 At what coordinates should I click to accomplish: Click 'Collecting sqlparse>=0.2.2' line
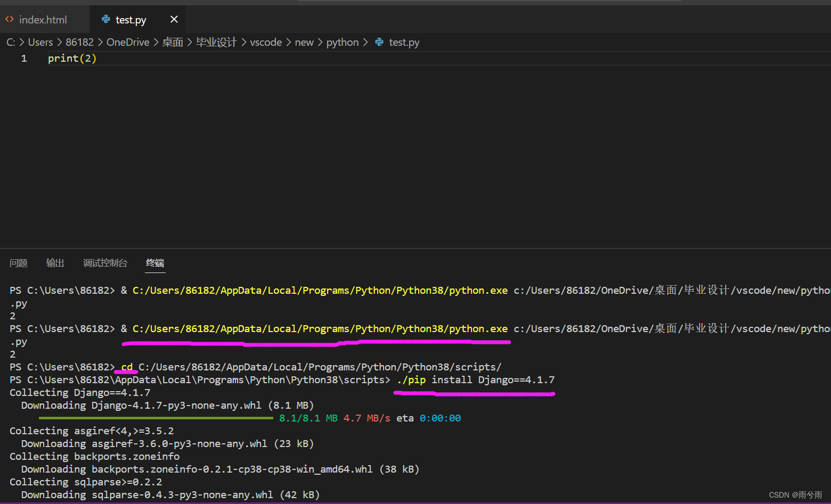[x=86, y=482]
